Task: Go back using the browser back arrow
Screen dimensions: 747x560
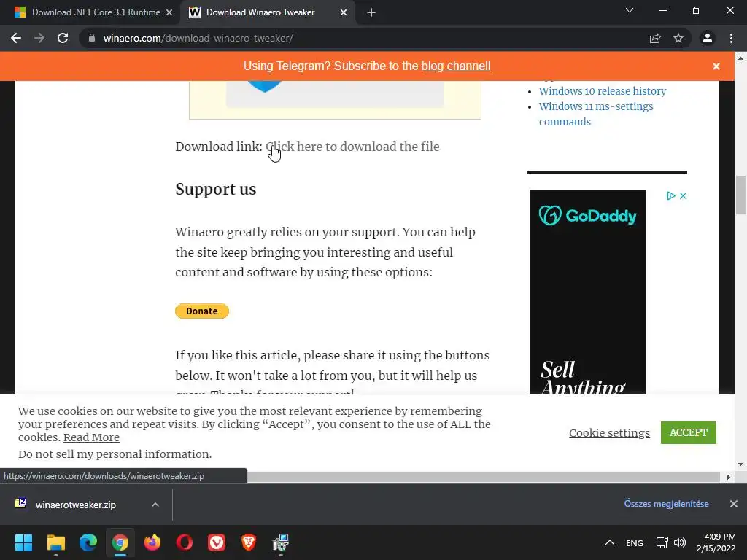Action: pyautogui.click(x=16, y=38)
